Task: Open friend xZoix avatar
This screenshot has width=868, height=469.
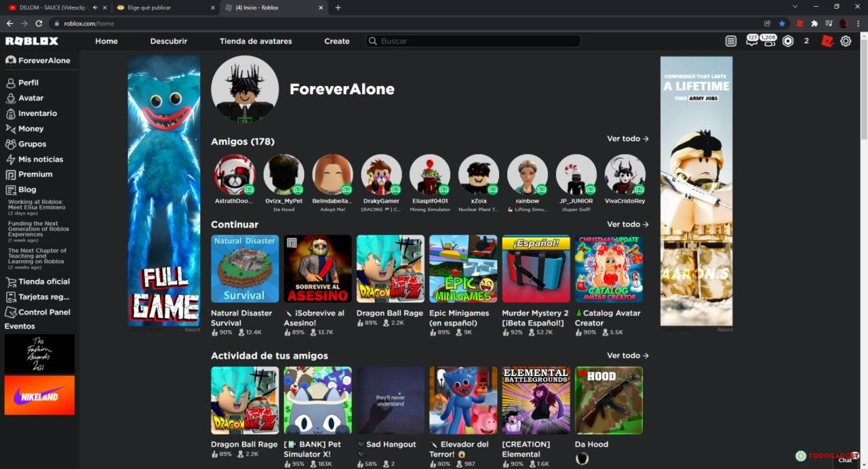Action: 479,175
